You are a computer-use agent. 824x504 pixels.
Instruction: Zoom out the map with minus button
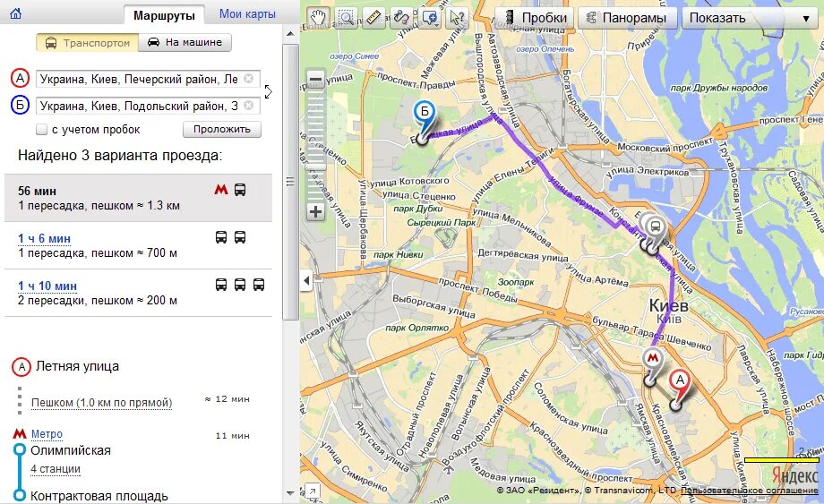tap(315, 80)
